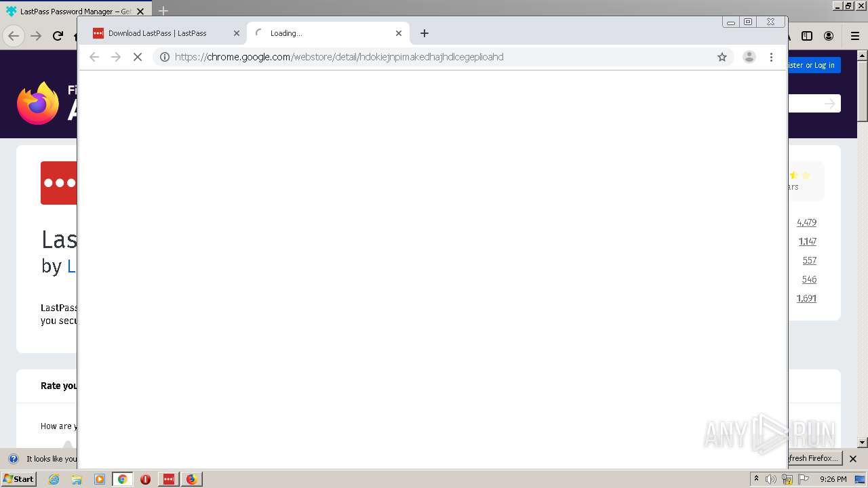Focus the Chrome address bar URL
Viewport: 868px width, 488px height.
[x=339, y=57]
